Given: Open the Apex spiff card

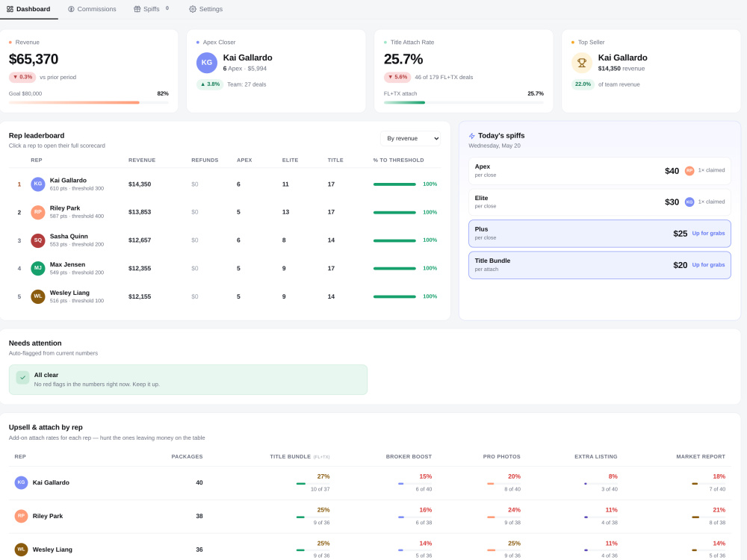Looking at the screenshot, I should click(x=599, y=170).
